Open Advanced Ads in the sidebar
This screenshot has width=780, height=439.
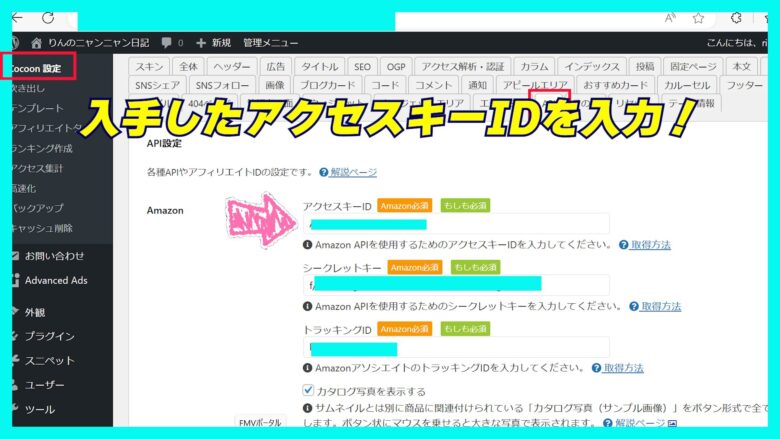pos(58,280)
